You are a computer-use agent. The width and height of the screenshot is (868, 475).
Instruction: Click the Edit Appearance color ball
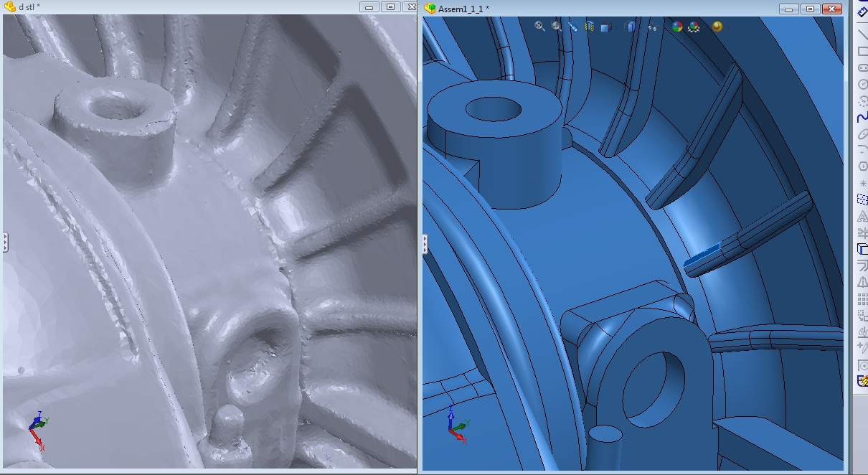click(677, 27)
